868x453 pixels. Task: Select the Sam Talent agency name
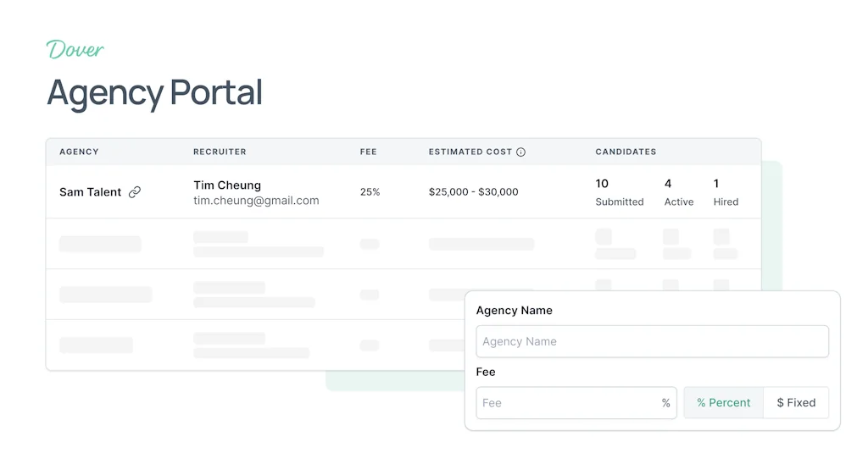90,192
